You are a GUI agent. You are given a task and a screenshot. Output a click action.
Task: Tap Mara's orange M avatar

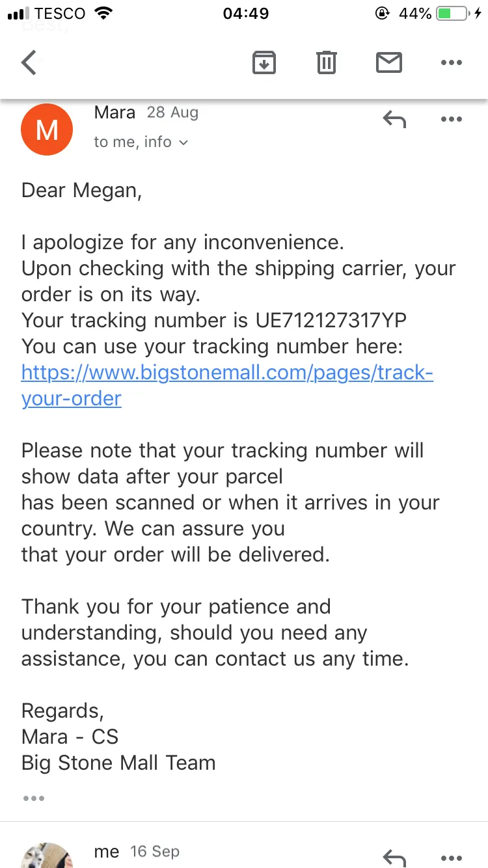47,129
